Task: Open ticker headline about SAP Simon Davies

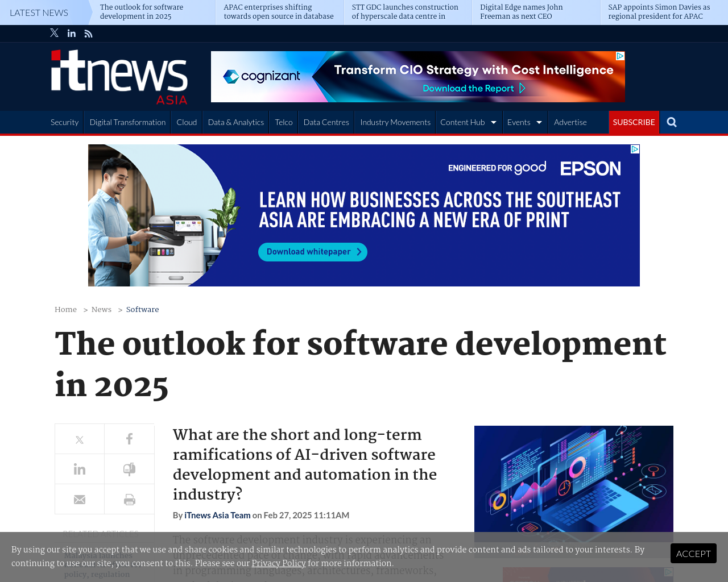Action: click(x=659, y=12)
